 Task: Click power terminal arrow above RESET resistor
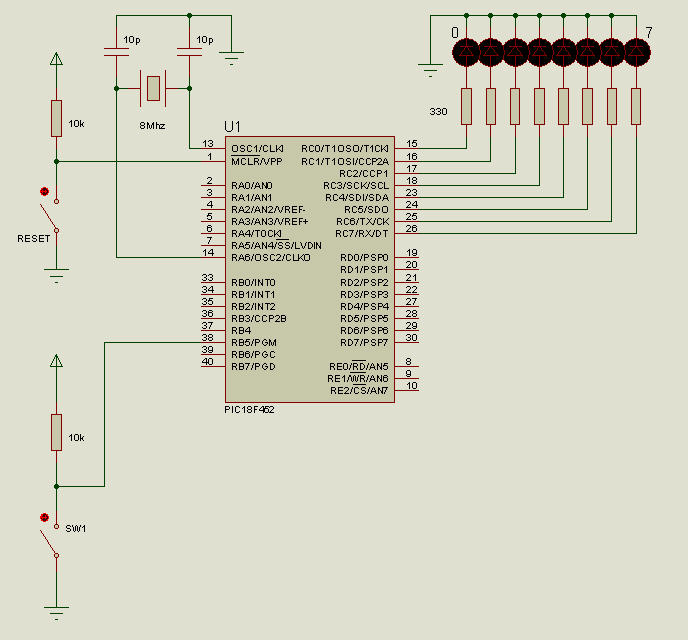pos(56,59)
